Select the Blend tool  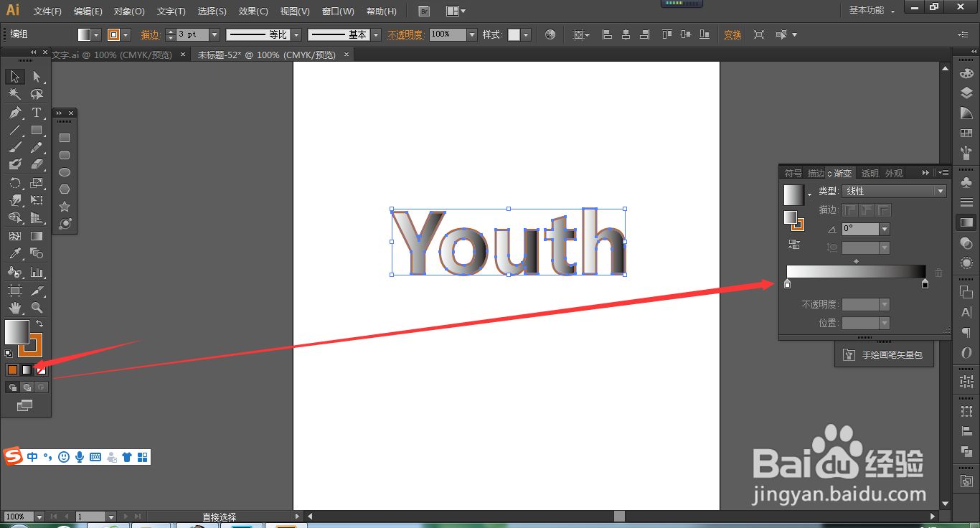click(x=37, y=253)
